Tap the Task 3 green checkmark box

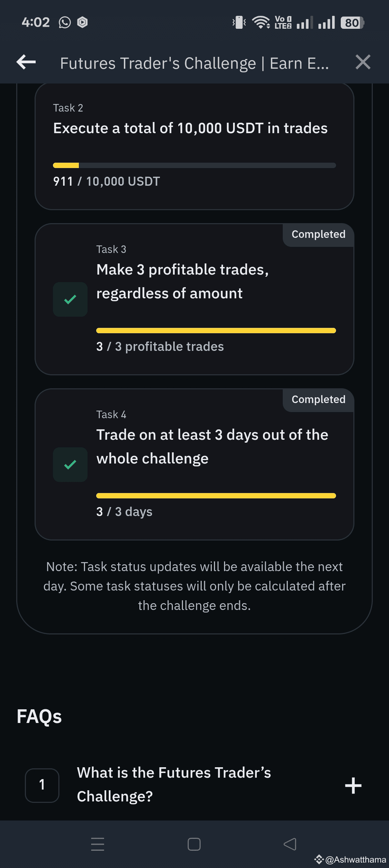click(70, 299)
